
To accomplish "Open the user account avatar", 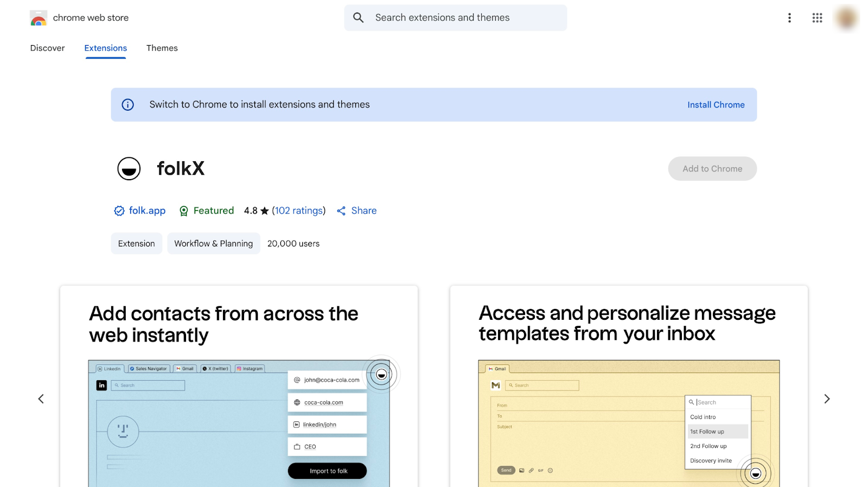I will tap(846, 18).
